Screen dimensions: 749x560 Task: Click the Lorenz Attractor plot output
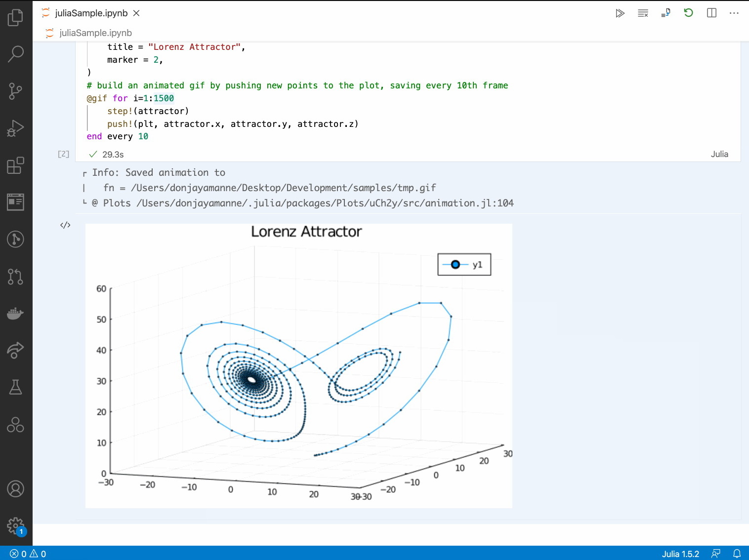(299, 366)
